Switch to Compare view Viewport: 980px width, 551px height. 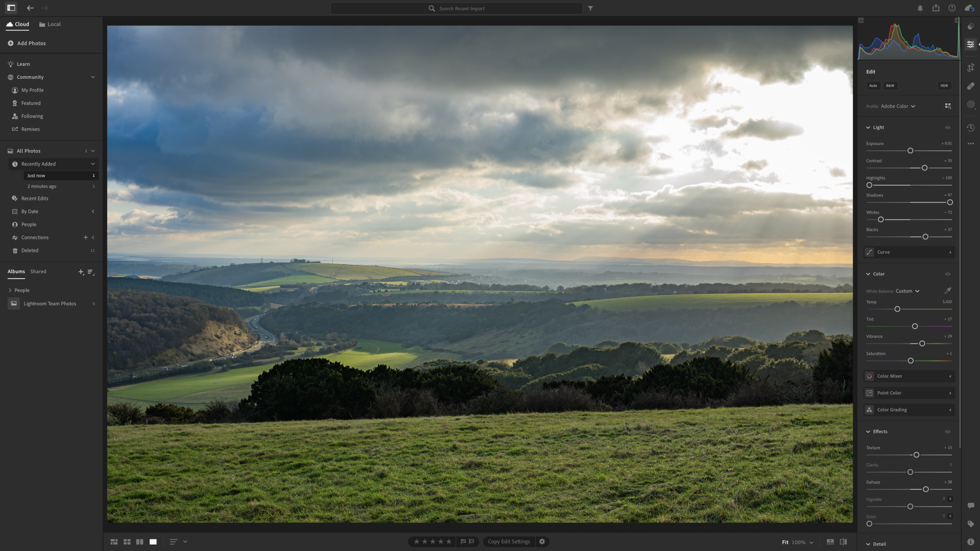(x=140, y=542)
